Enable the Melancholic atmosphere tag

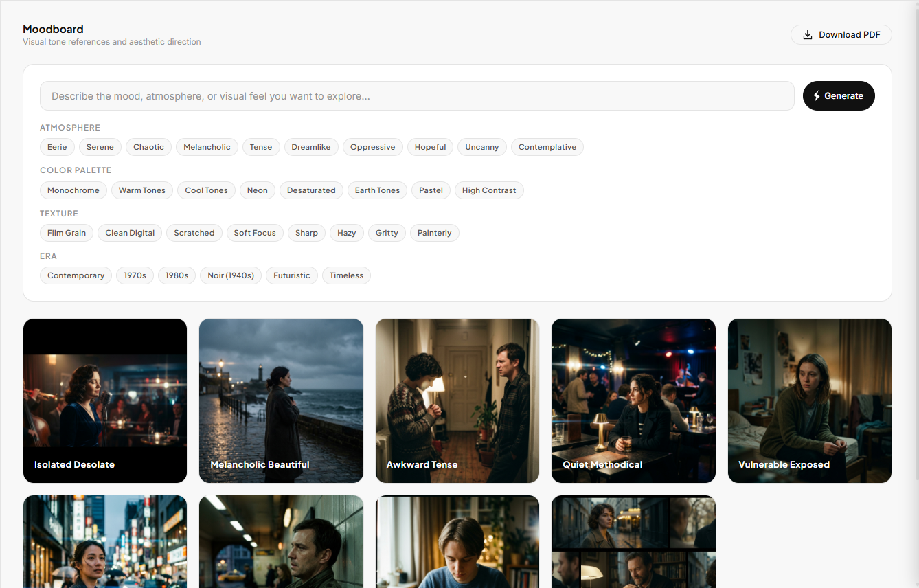207,147
